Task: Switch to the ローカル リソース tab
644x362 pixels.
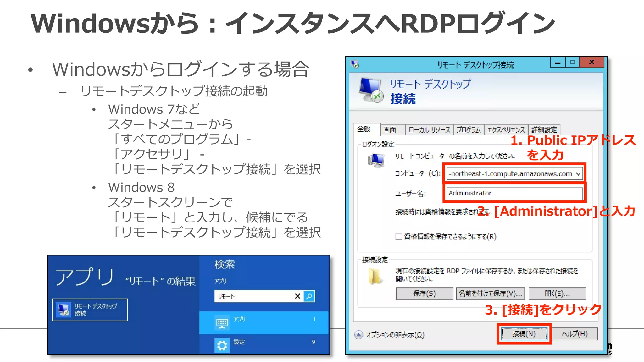Action: point(430,130)
